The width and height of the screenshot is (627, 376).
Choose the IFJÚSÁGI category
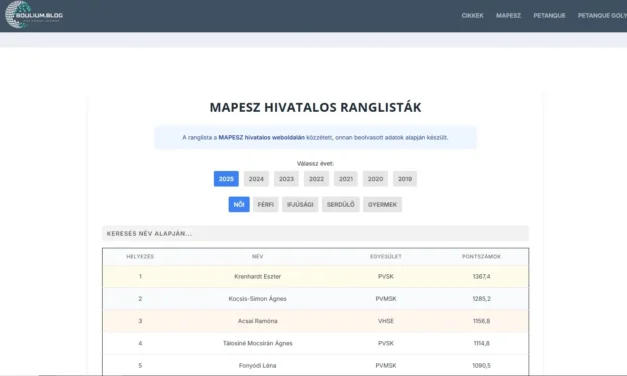tap(300, 204)
